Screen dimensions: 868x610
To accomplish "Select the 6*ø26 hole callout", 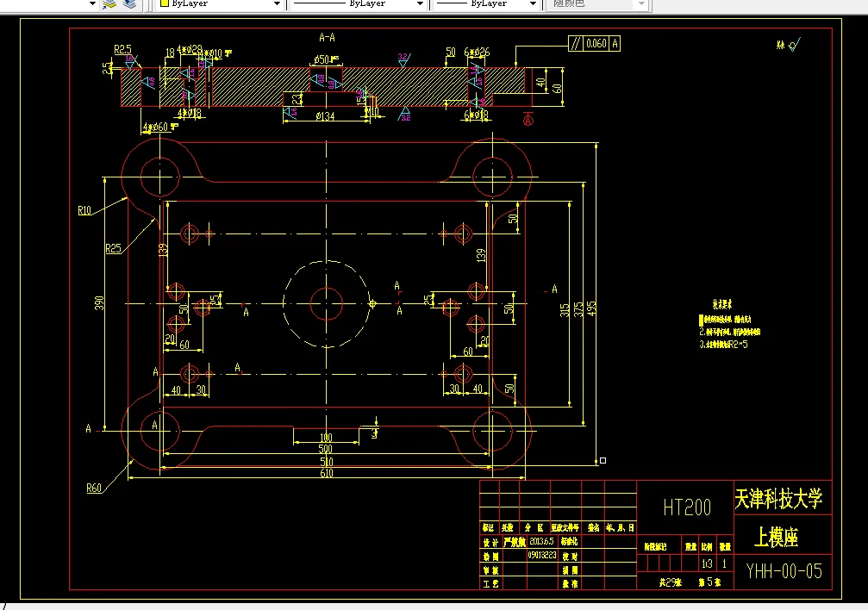I will pos(477,52).
